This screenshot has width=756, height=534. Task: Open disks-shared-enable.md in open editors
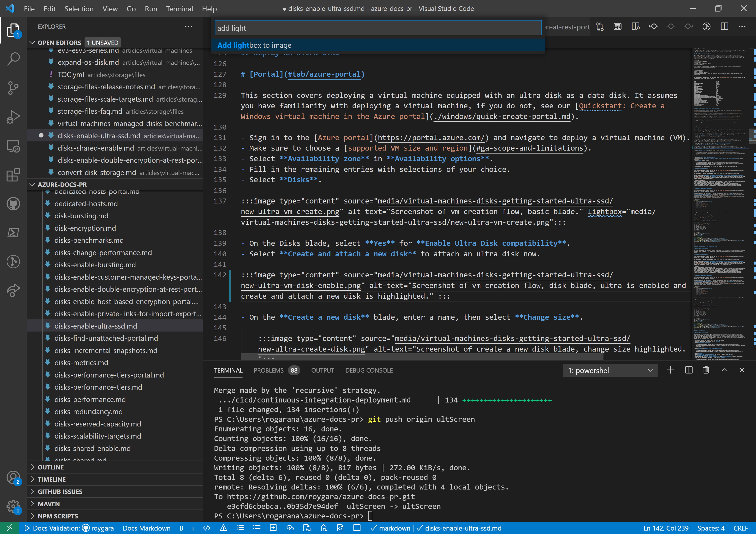(95, 148)
